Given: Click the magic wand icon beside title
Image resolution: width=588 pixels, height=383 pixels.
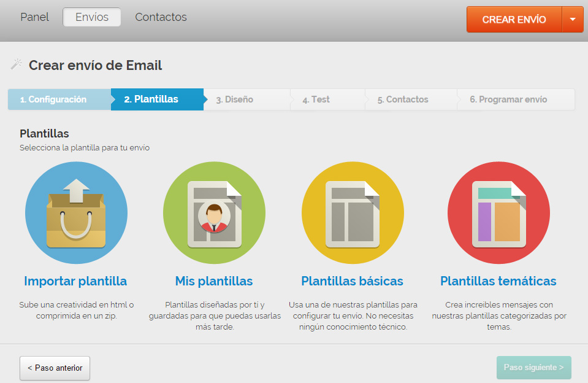Looking at the screenshot, I should tap(17, 64).
